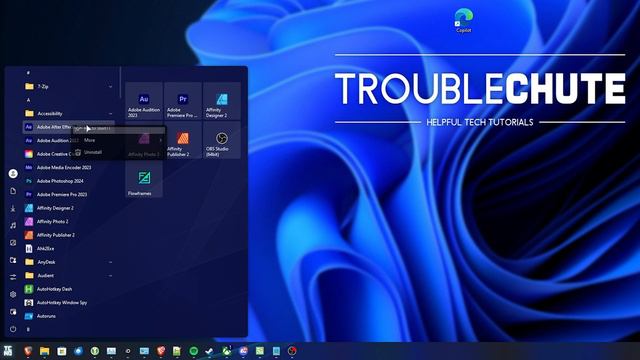Open Autoruns from the app list
Viewport: 640px width, 360px height.
(x=69, y=316)
